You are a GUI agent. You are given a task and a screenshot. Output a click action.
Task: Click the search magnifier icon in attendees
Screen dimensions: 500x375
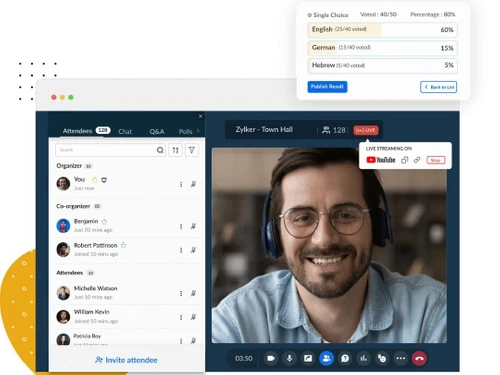tap(160, 150)
